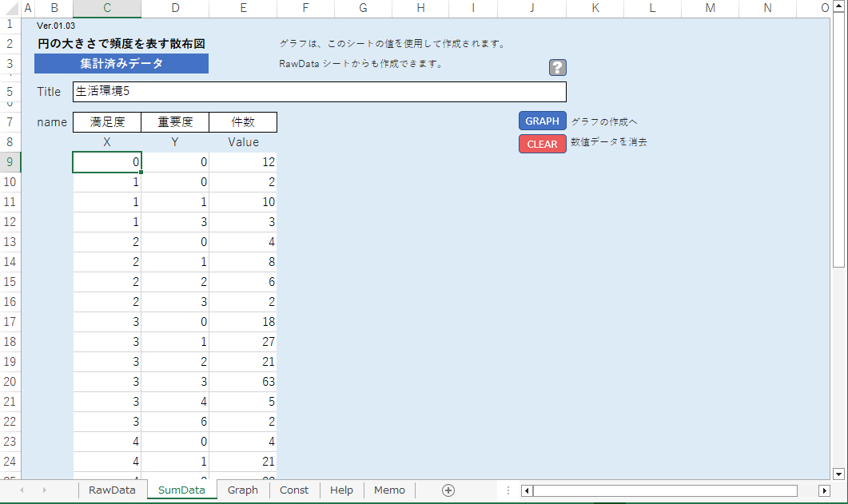The image size is (848, 504).
Task: Add a new sheet with plus icon
Action: [448, 490]
